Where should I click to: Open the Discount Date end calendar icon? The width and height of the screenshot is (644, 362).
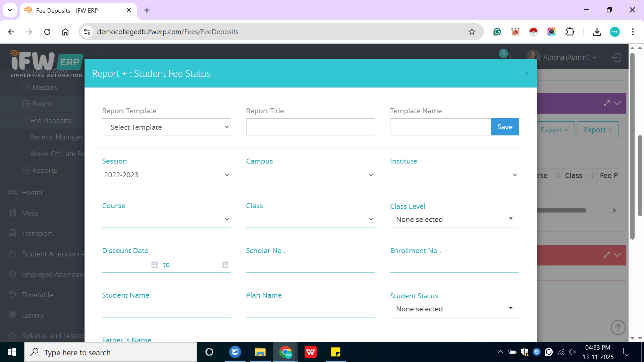pos(225,264)
